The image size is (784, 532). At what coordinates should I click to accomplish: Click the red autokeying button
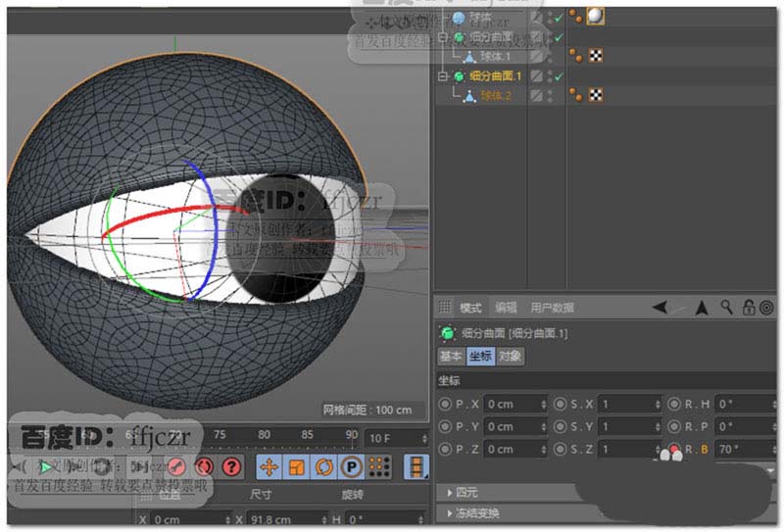coord(204,466)
